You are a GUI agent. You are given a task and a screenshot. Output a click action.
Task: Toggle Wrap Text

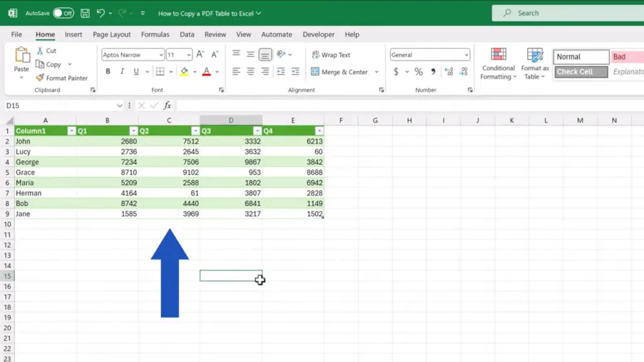click(x=331, y=55)
